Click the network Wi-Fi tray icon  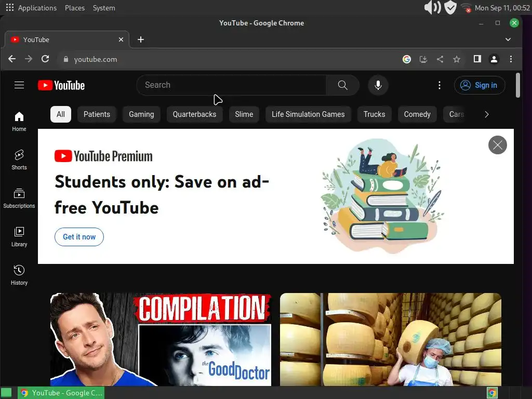[x=467, y=8]
